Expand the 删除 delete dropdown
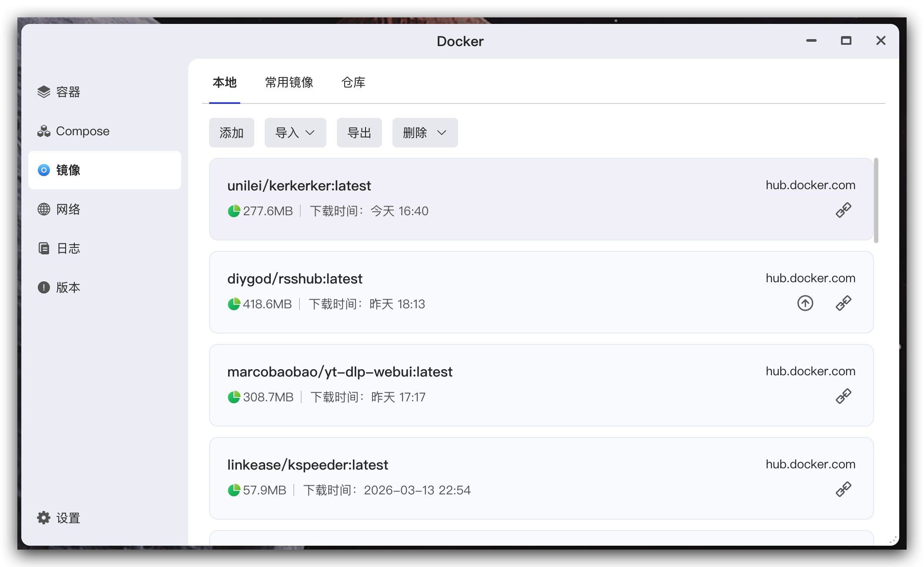The height and width of the screenshot is (567, 924). (425, 133)
